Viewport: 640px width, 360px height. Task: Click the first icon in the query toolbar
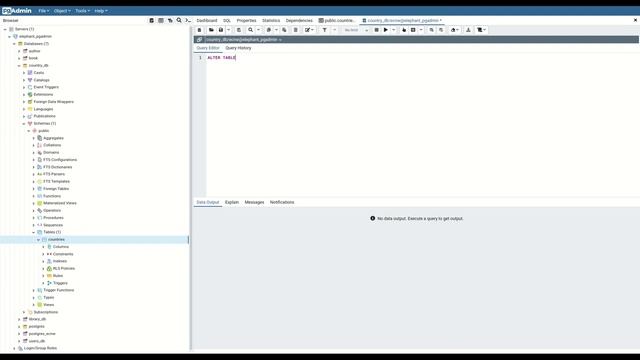tap(199, 30)
